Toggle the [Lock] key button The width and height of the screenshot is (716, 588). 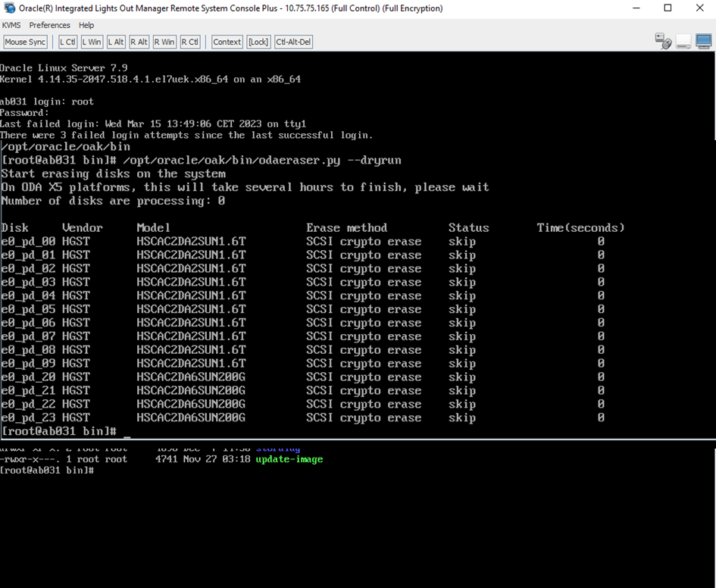click(258, 42)
